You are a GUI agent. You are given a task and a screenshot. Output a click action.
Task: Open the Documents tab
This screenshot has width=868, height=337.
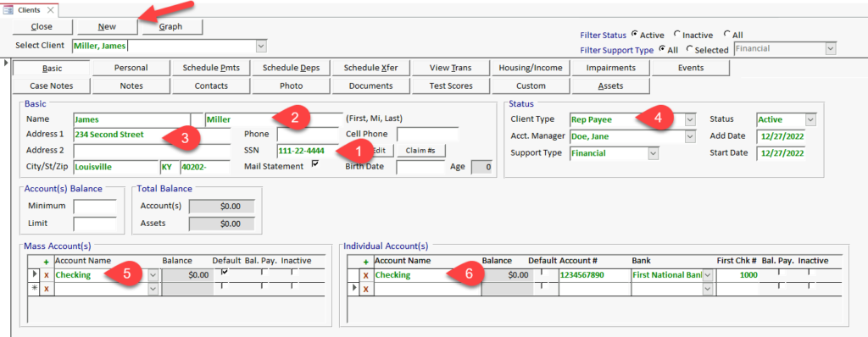click(x=371, y=86)
